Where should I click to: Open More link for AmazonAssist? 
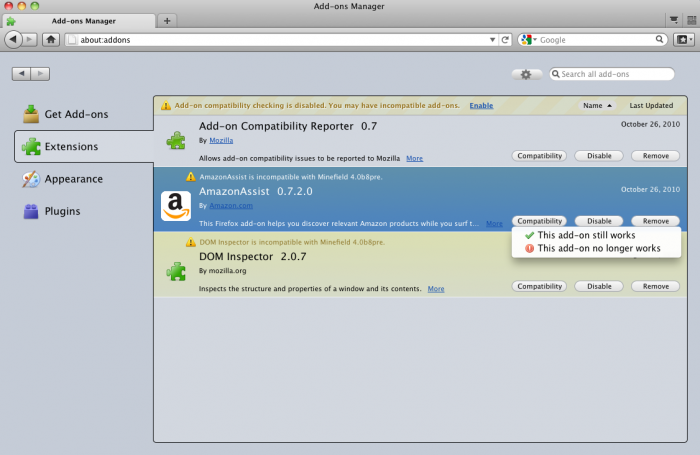click(494, 223)
